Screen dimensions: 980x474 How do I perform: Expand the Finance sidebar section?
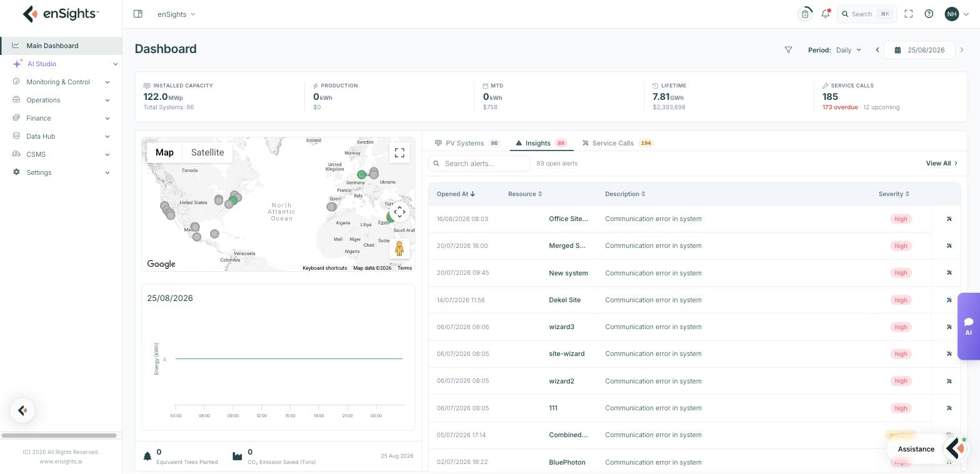(x=61, y=118)
